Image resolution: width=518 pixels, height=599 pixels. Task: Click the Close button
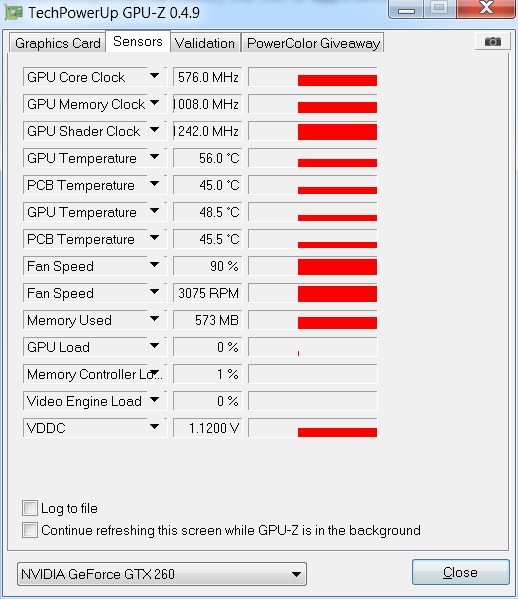[460, 572]
